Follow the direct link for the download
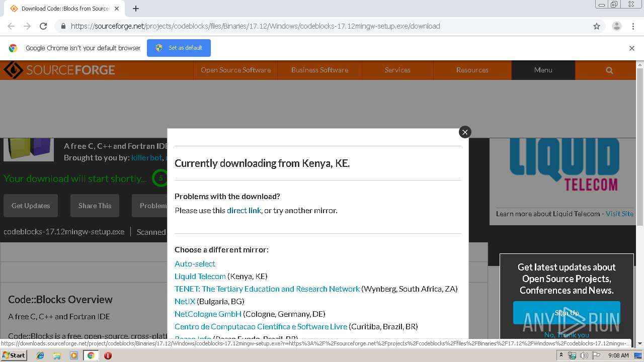The height and width of the screenshot is (362, 644). pyautogui.click(x=244, y=210)
